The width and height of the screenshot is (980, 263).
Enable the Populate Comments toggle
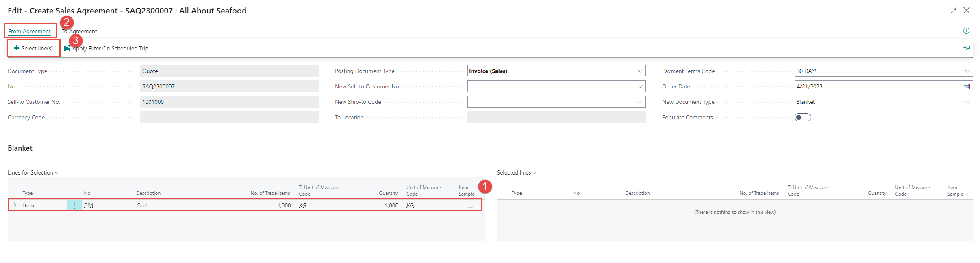(x=802, y=117)
